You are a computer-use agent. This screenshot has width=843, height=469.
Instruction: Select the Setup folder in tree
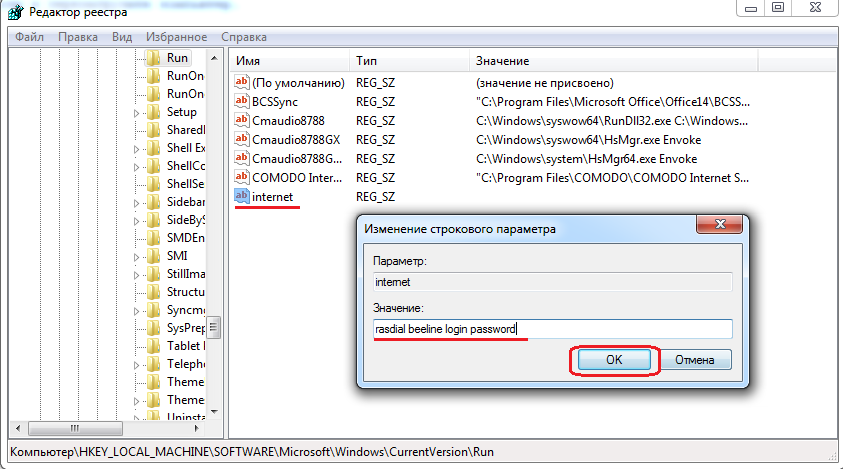pyautogui.click(x=182, y=112)
